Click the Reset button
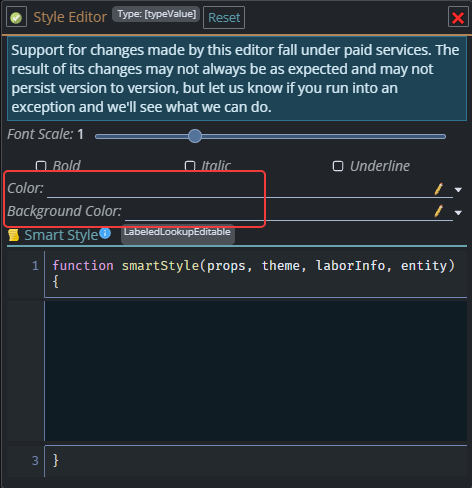The image size is (472, 488). (224, 18)
